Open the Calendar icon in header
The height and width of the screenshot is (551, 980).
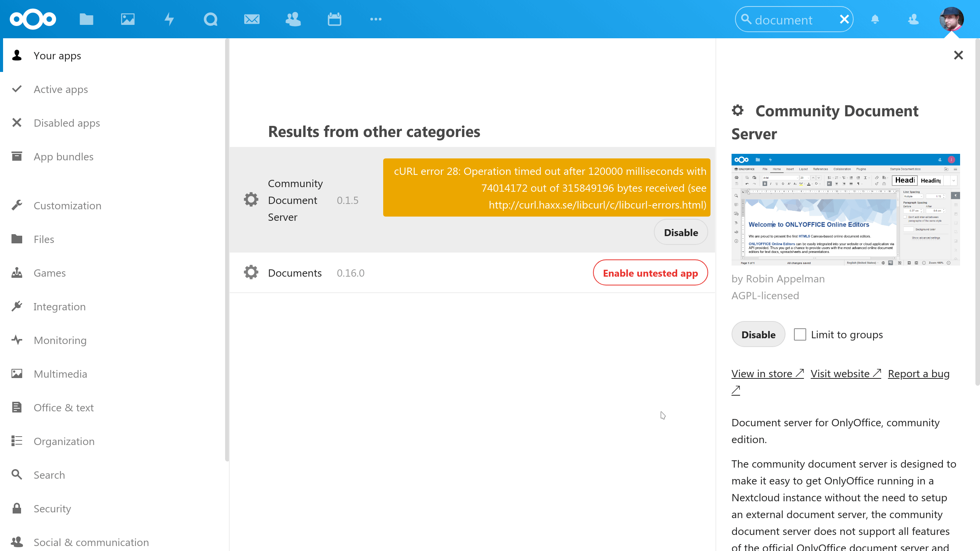335,19
